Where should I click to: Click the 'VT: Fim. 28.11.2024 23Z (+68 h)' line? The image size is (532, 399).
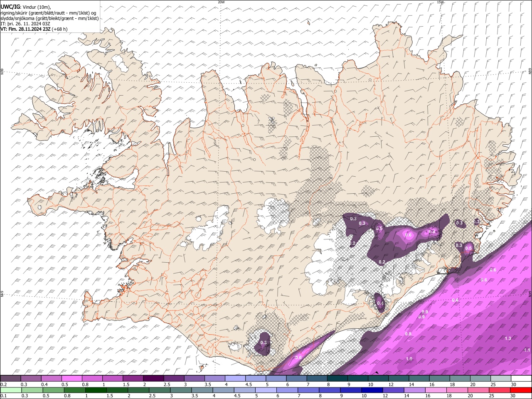34,29
